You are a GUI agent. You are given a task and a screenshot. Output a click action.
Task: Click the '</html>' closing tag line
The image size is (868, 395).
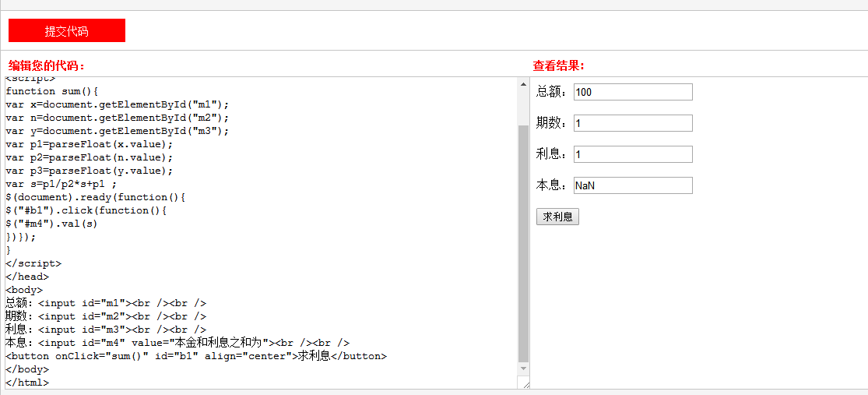click(x=27, y=383)
